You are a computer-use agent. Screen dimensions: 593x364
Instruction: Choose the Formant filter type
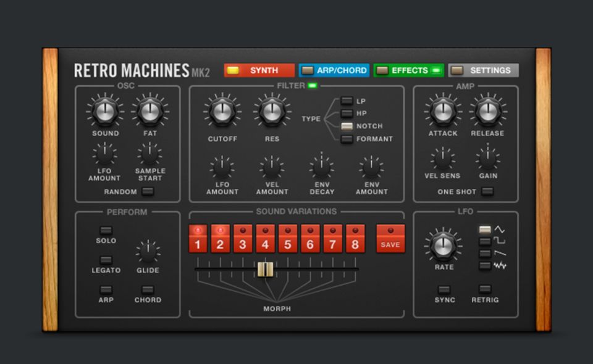tap(347, 139)
